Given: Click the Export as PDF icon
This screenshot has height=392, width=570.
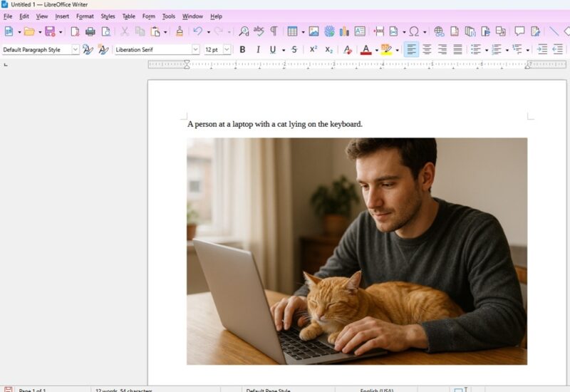Looking at the screenshot, I should point(75,31).
